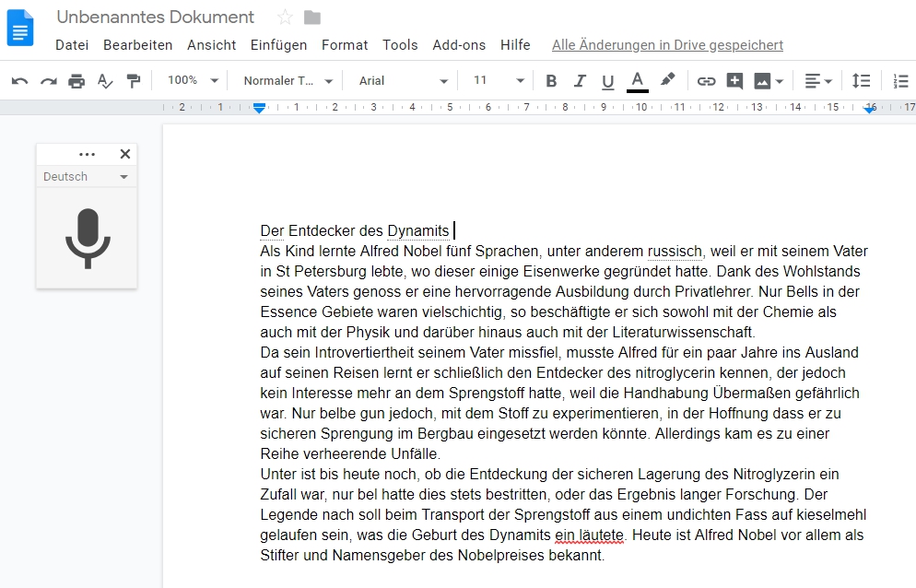Click the right indent marker on ruler

point(871,108)
